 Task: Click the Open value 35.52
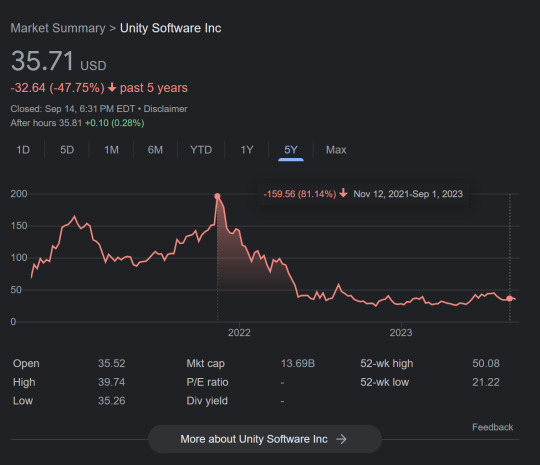click(x=112, y=363)
